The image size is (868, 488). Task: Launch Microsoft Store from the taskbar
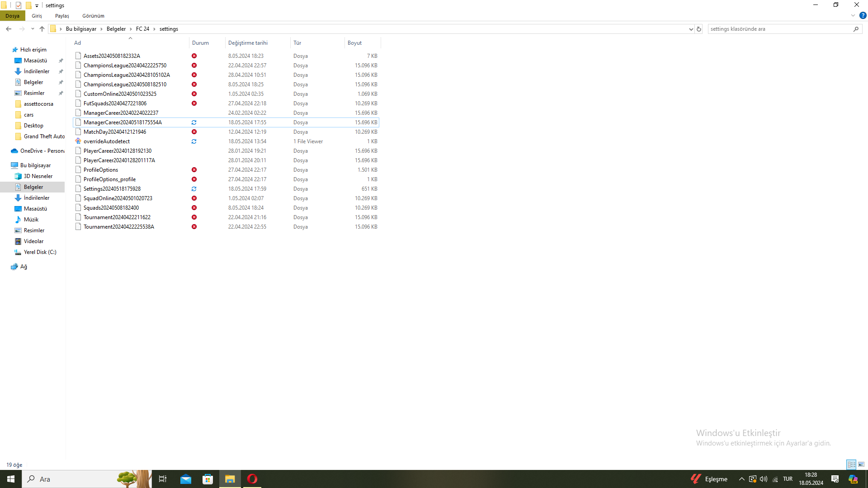(208, 479)
